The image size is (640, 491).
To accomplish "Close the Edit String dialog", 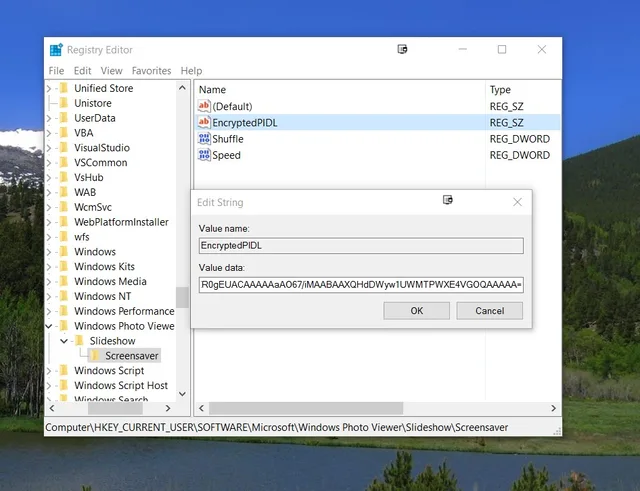I will (518, 202).
